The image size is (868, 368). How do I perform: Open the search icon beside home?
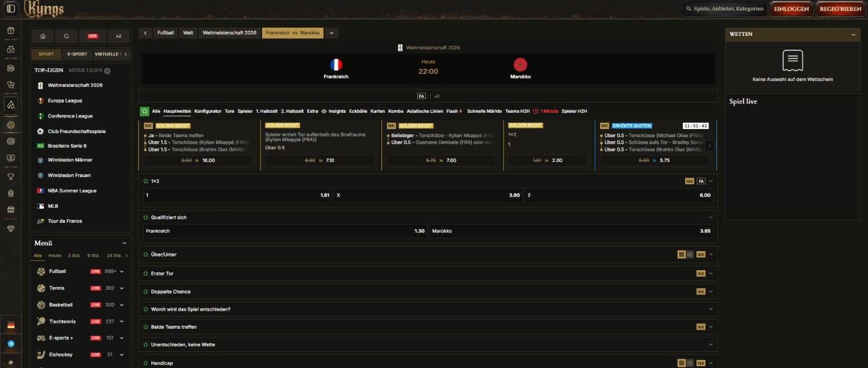pos(67,36)
